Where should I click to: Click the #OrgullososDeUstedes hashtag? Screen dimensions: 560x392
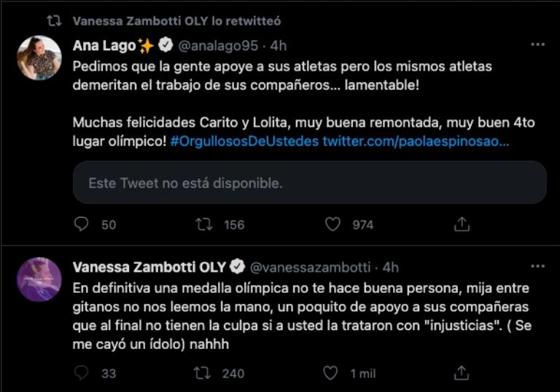[245, 141]
